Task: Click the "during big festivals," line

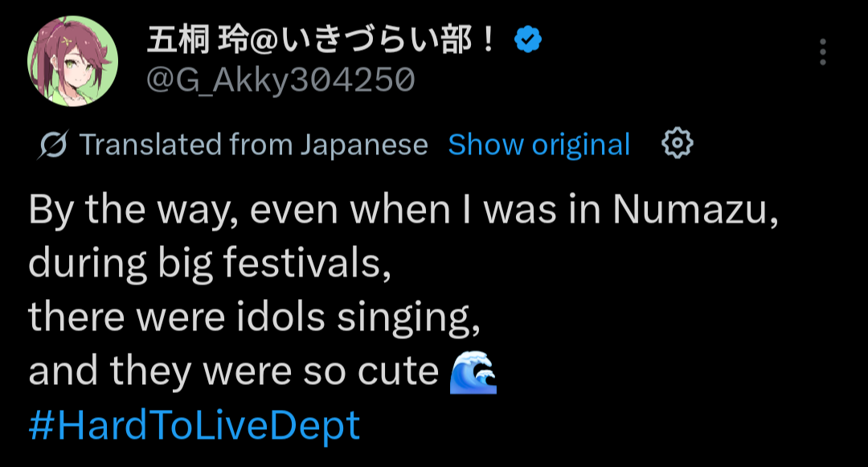Action: pos(210,264)
